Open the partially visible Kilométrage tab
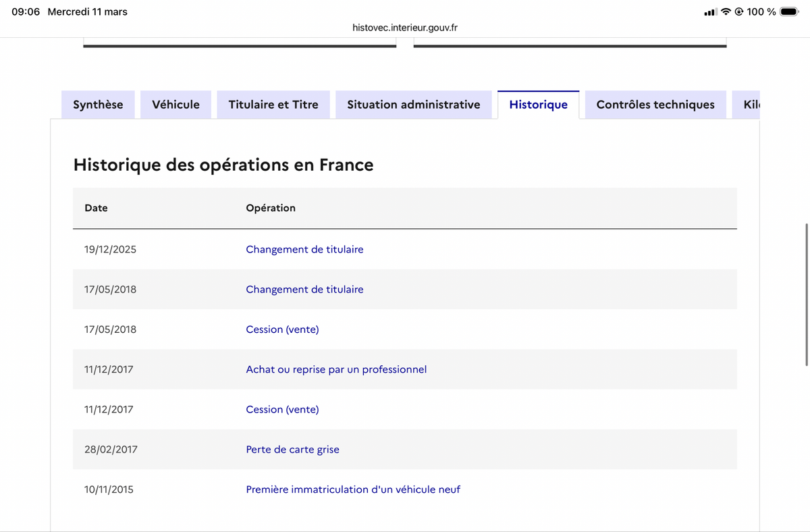 (746, 105)
